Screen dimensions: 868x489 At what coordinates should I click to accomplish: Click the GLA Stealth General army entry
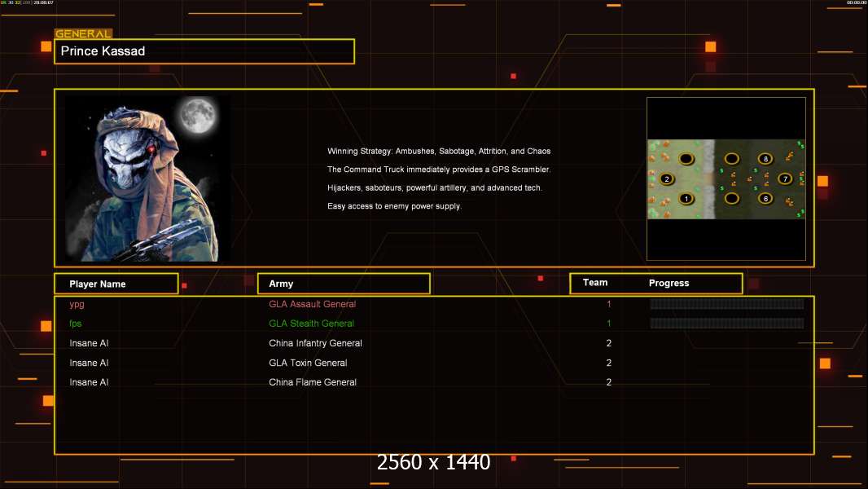(x=311, y=324)
